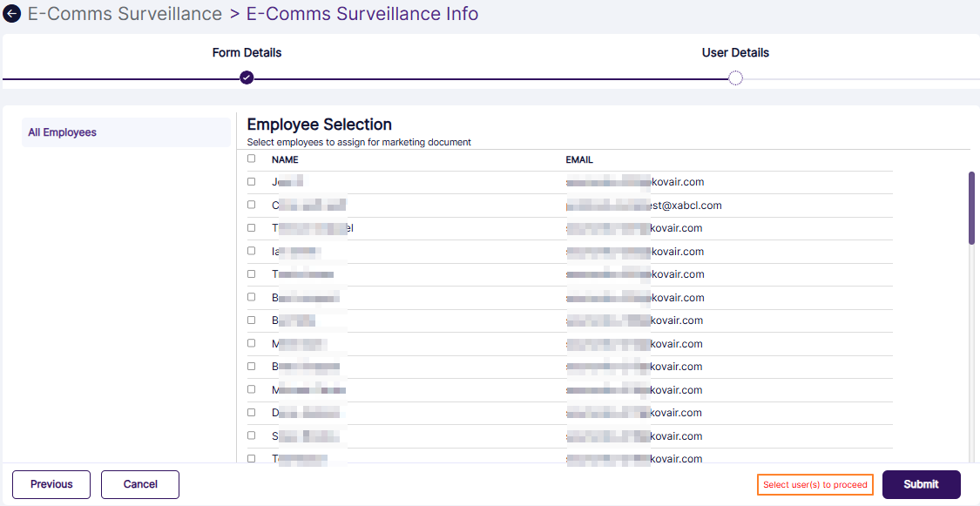Check the checkbox for the first employee row

click(x=251, y=181)
